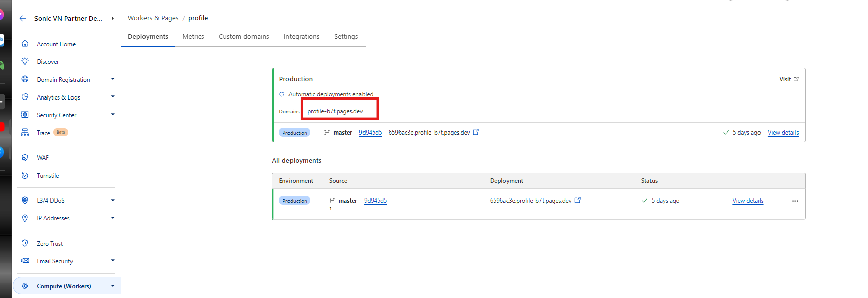The image size is (868, 298).
Task: Expand the Security Center section
Action: (113, 115)
